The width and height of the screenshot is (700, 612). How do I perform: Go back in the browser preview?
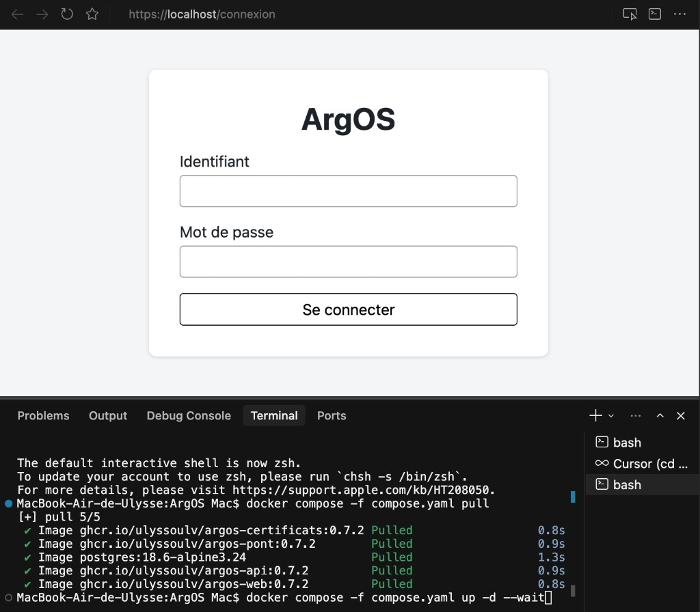pos(17,14)
